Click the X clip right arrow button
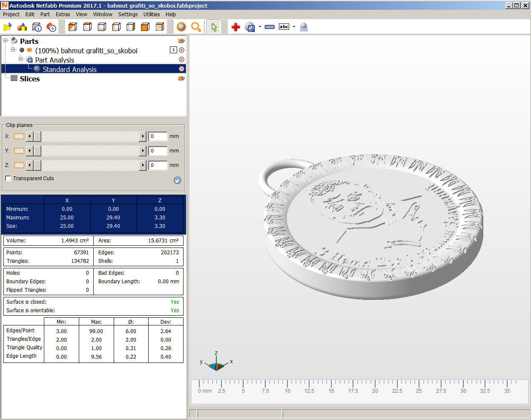 tap(143, 136)
